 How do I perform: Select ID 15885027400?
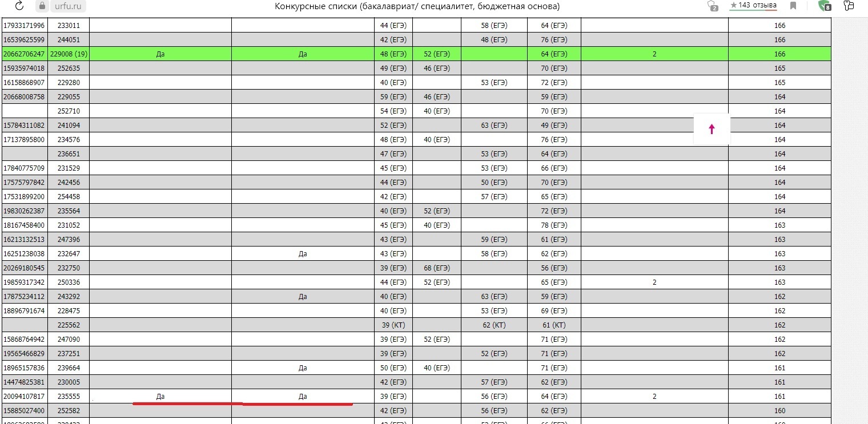(24, 411)
